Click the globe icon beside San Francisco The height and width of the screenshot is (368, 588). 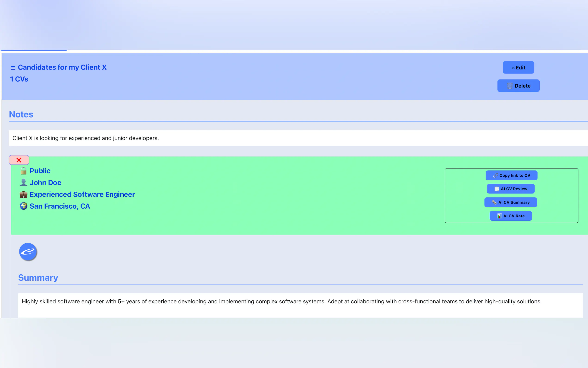(x=24, y=206)
